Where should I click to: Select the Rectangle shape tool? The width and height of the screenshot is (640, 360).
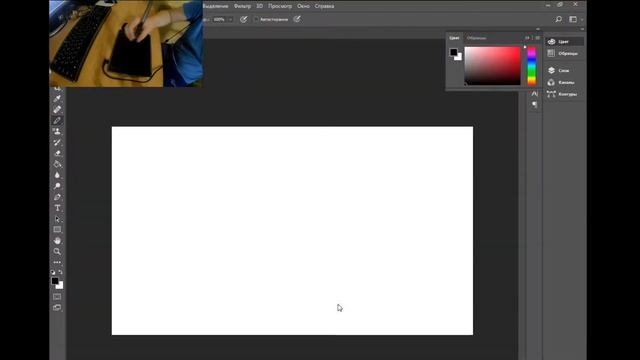click(x=57, y=230)
